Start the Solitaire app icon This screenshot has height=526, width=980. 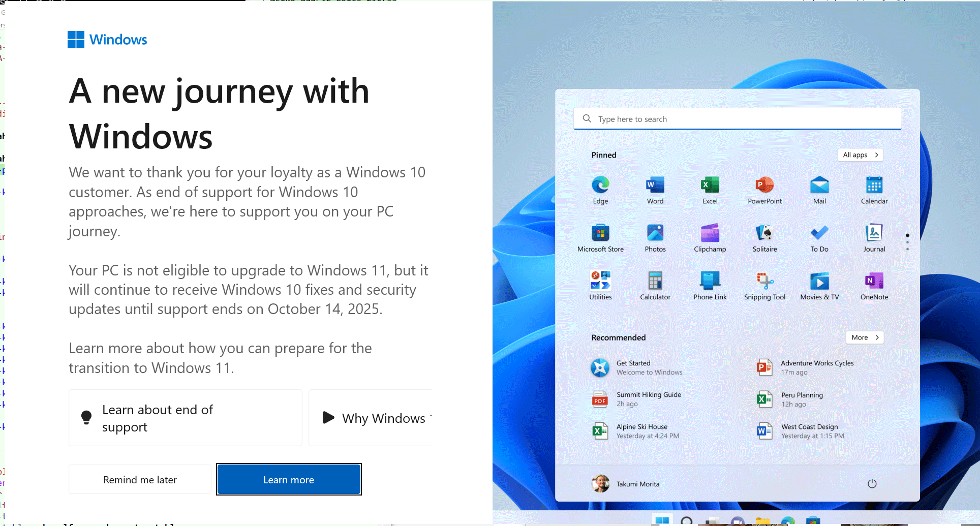click(x=764, y=233)
